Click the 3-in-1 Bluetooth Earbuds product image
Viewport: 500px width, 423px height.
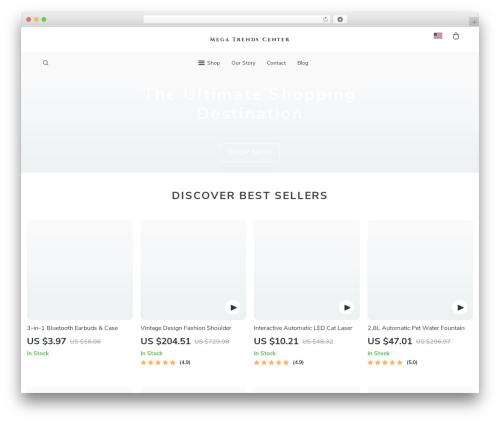[80, 270]
